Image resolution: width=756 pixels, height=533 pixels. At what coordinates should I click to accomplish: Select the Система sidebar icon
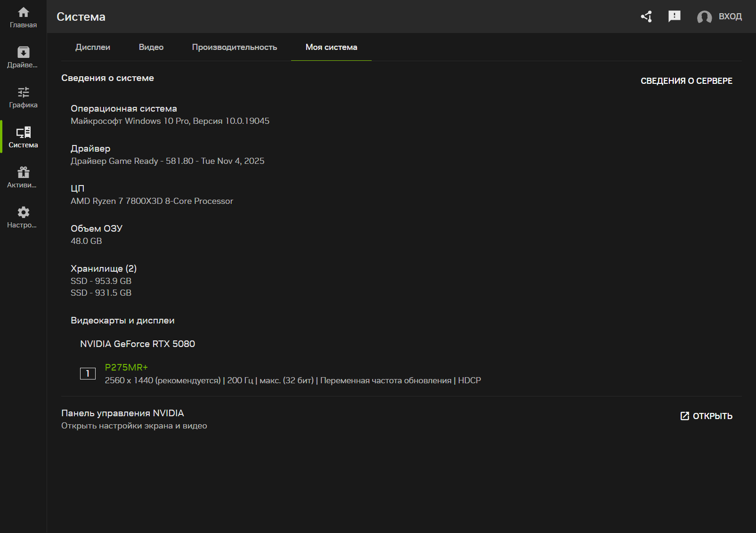coord(23,132)
